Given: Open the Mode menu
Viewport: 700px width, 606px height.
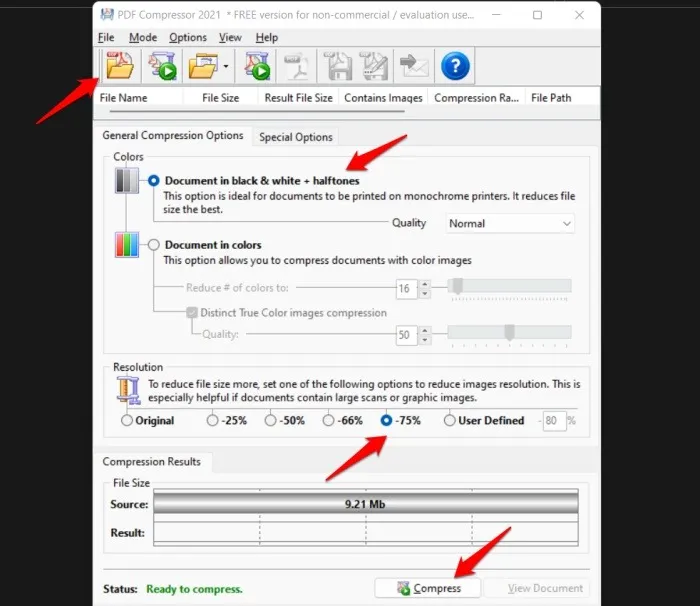Looking at the screenshot, I should tap(143, 38).
